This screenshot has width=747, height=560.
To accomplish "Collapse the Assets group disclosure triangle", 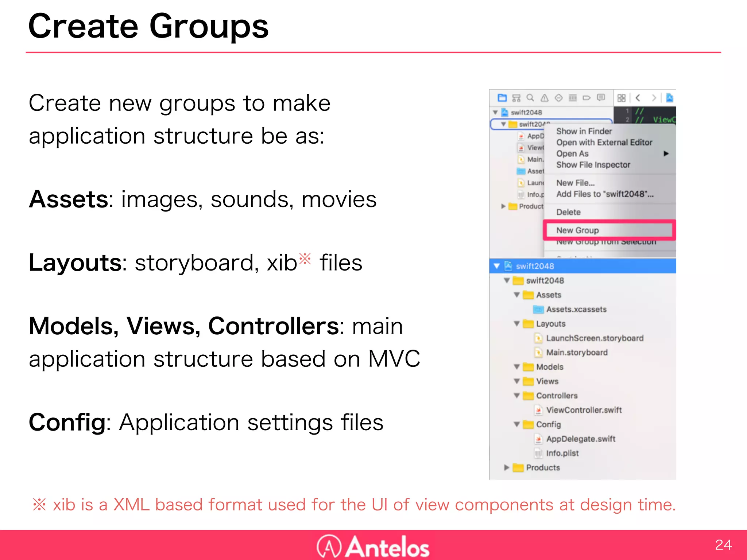I will [516, 295].
